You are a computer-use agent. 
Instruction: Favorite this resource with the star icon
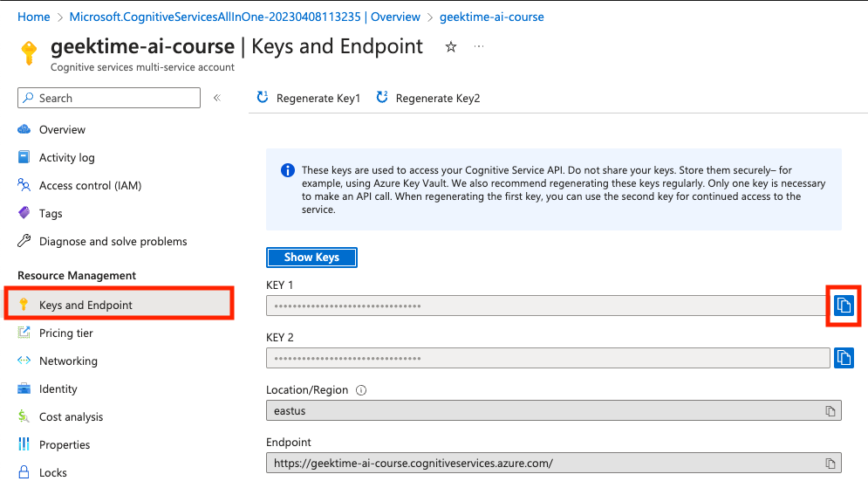(x=451, y=47)
